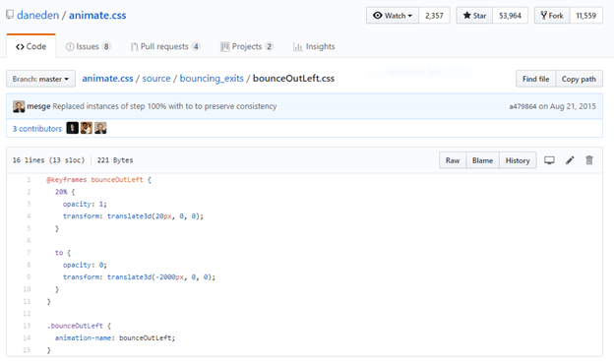View the Raw file
This screenshot has height=364, width=614.
(x=453, y=160)
